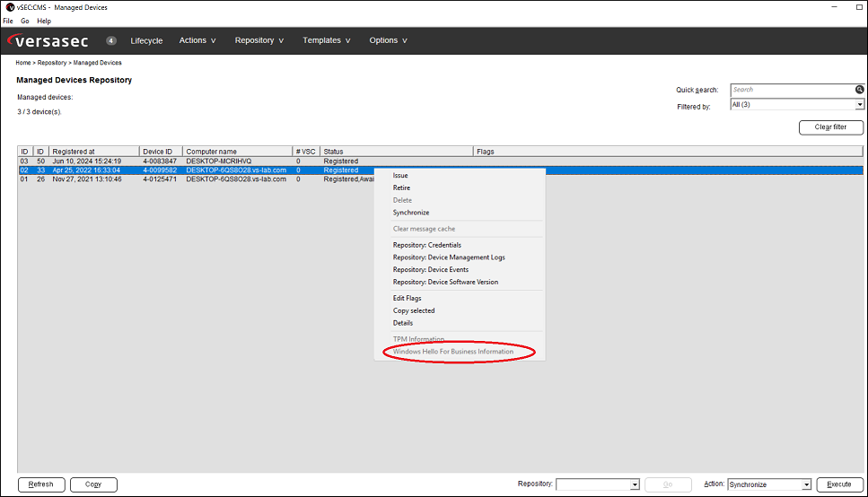
Task: Open Repository: Device Software Version
Action: pyautogui.click(x=445, y=282)
